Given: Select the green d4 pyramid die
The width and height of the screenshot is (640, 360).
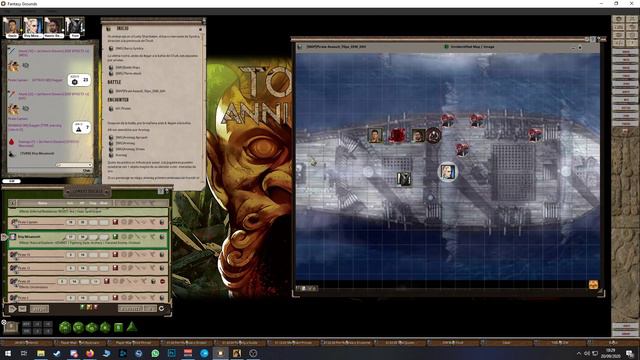Looking at the screenshot, I should click(x=131, y=327).
